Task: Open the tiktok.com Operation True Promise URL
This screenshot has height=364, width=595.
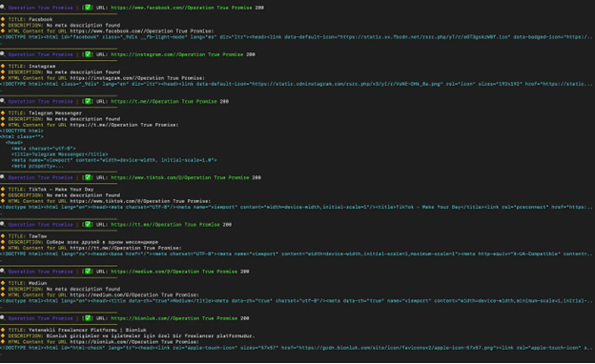Action: pyautogui.click(x=180, y=178)
